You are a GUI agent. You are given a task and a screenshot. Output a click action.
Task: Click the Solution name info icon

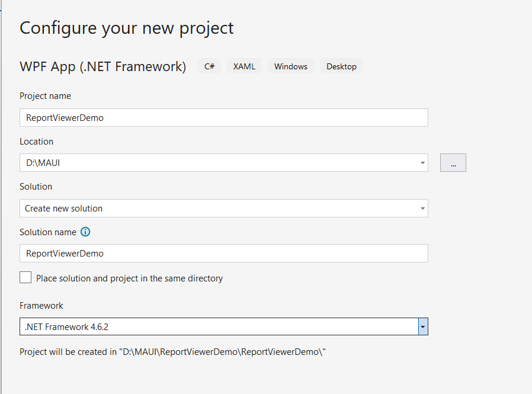pyautogui.click(x=85, y=232)
